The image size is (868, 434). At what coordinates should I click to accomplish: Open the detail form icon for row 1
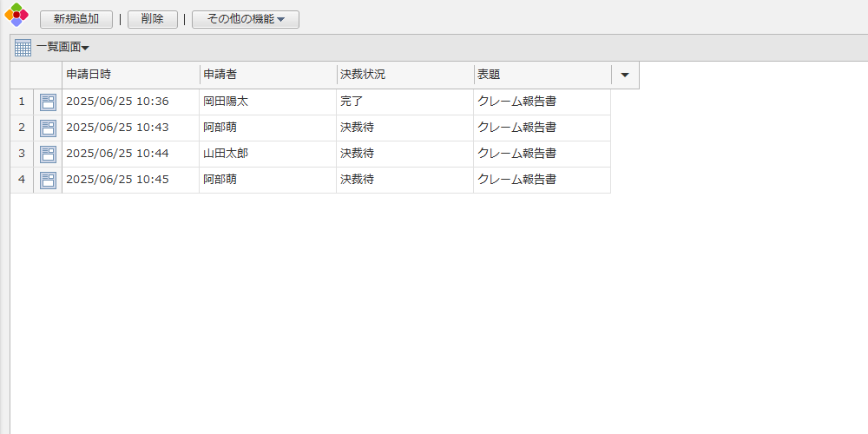(x=48, y=102)
